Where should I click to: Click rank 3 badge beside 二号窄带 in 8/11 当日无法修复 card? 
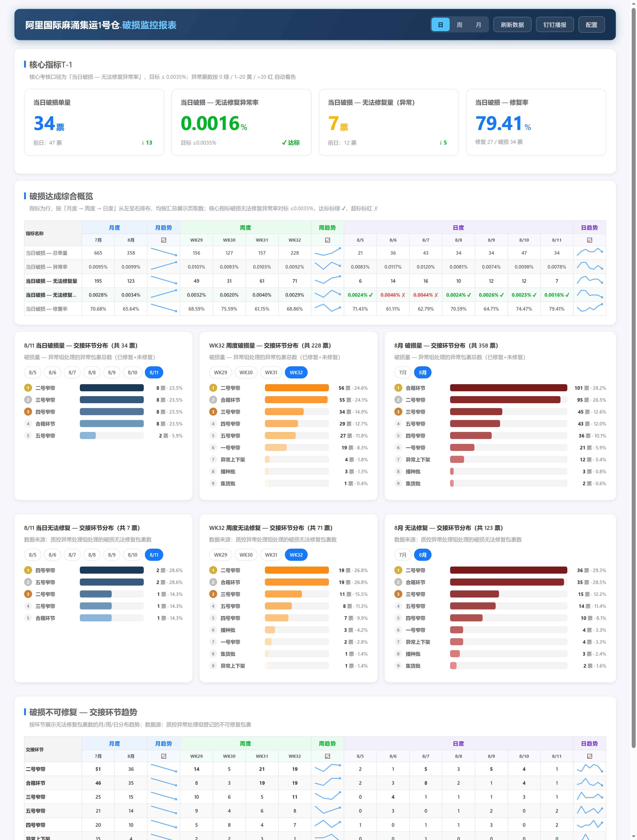click(28, 594)
